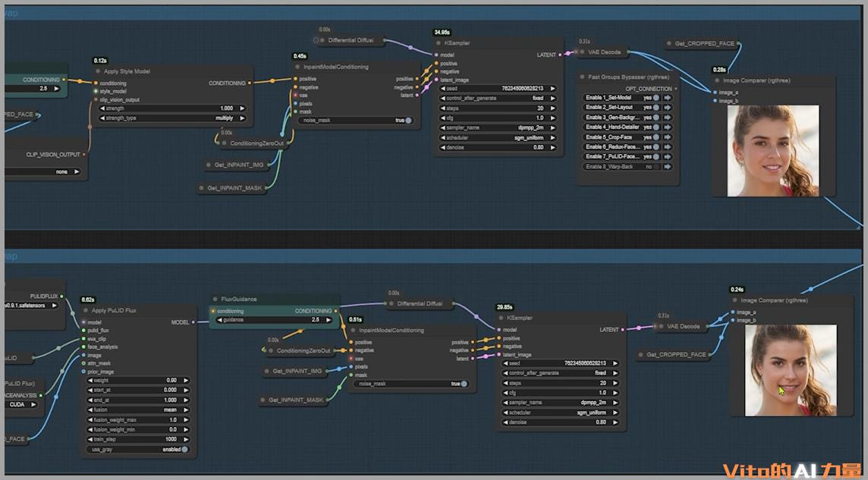Toggle Enable 4_Hand-Detailer off
The height and width of the screenshot is (480, 868).
click(656, 127)
